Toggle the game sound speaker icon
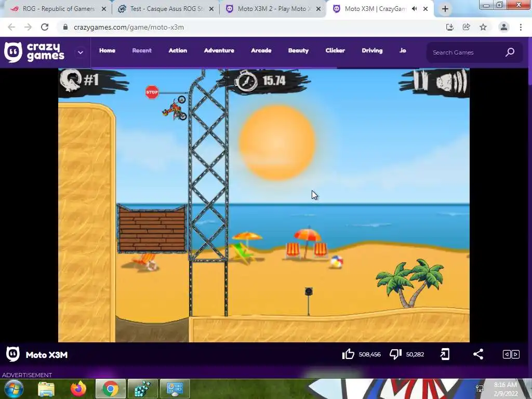The height and width of the screenshot is (399, 532). (x=452, y=81)
